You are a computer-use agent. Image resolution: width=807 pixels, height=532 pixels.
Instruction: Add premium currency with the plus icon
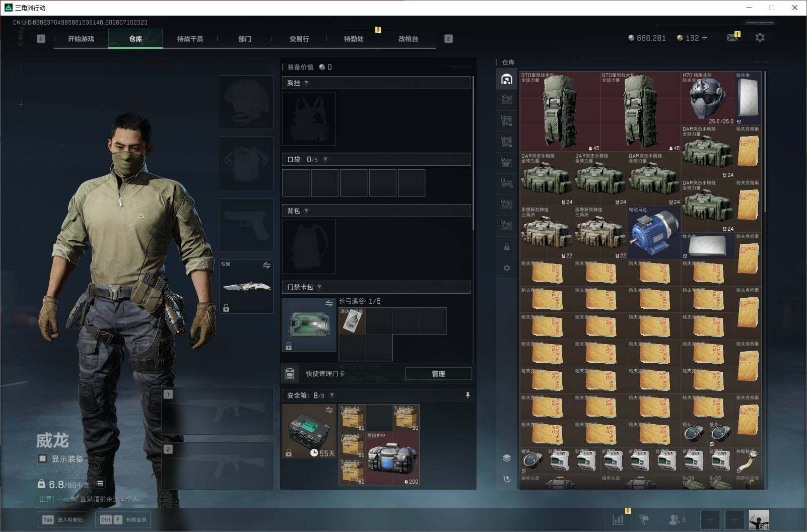click(x=704, y=38)
